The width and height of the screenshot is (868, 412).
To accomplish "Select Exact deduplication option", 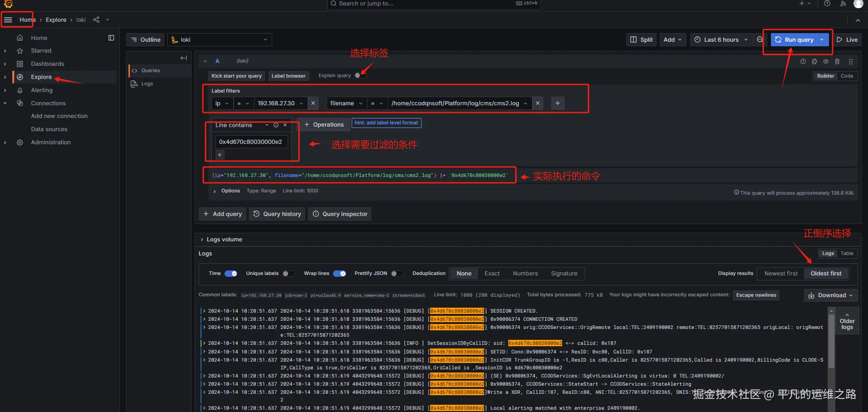I will [492, 274].
